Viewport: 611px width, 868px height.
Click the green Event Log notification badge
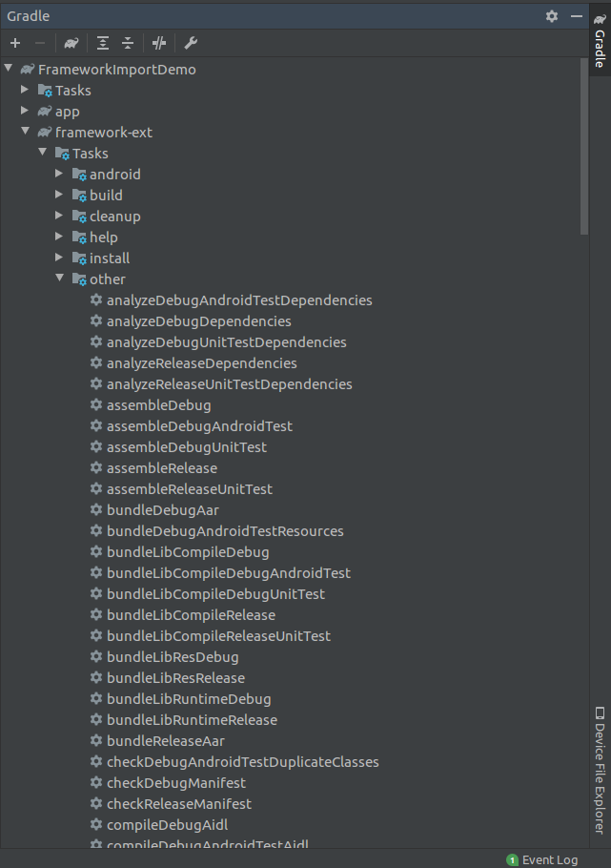coord(513,859)
